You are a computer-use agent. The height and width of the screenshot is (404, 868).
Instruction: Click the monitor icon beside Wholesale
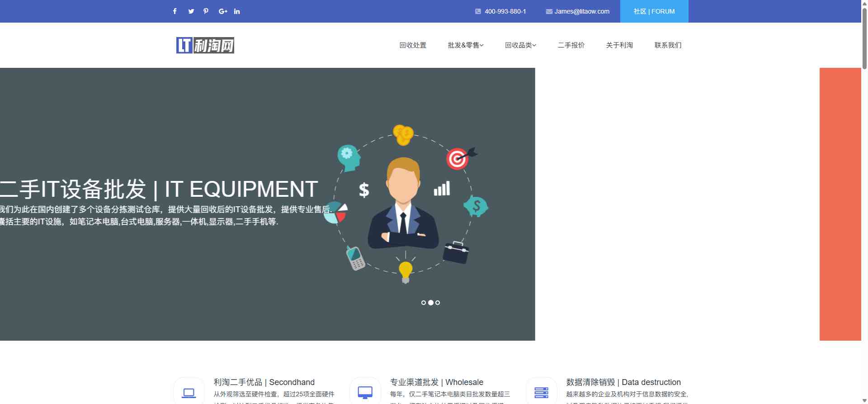tap(365, 392)
